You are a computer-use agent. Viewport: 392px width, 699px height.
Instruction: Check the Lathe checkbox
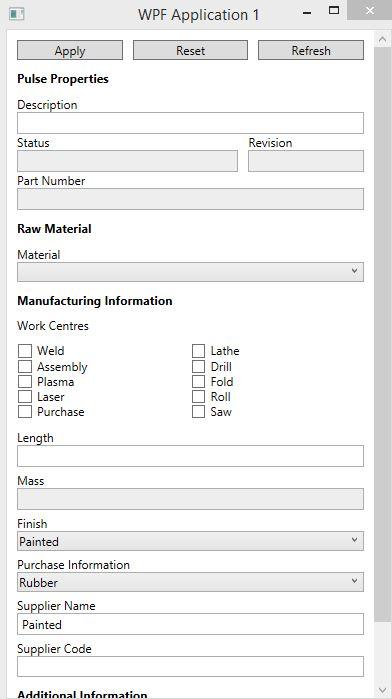click(198, 351)
